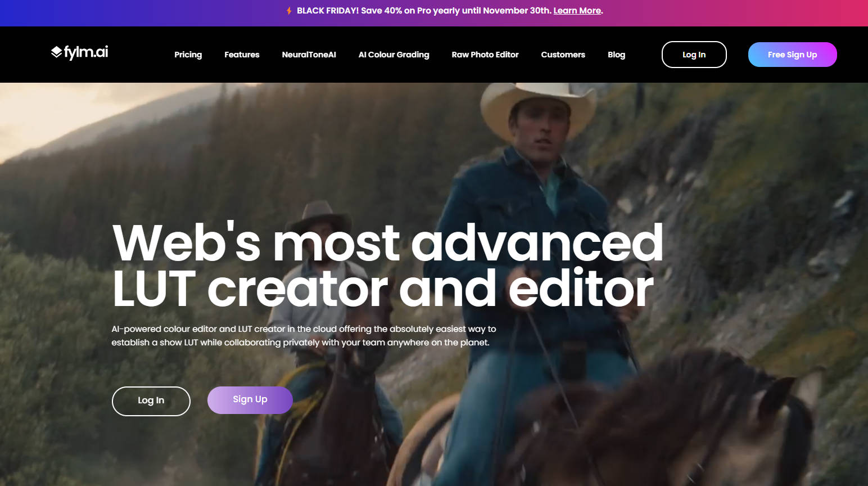This screenshot has height=486, width=868.
Task: Open the AI Colour Grading page
Action: (x=394, y=55)
